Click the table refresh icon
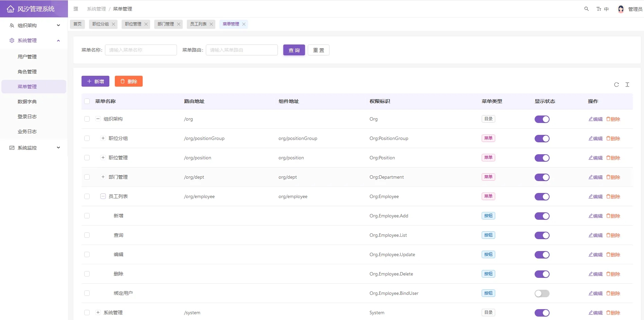This screenshot has width=644, height=320. point(616,85)
